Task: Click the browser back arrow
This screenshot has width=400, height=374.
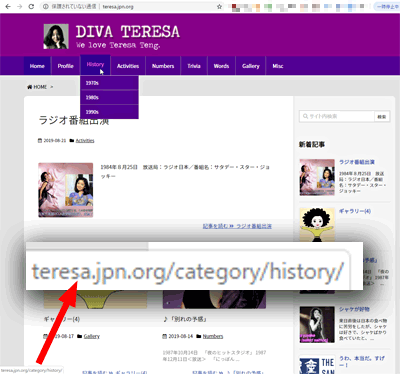Action: click(8, 6)
